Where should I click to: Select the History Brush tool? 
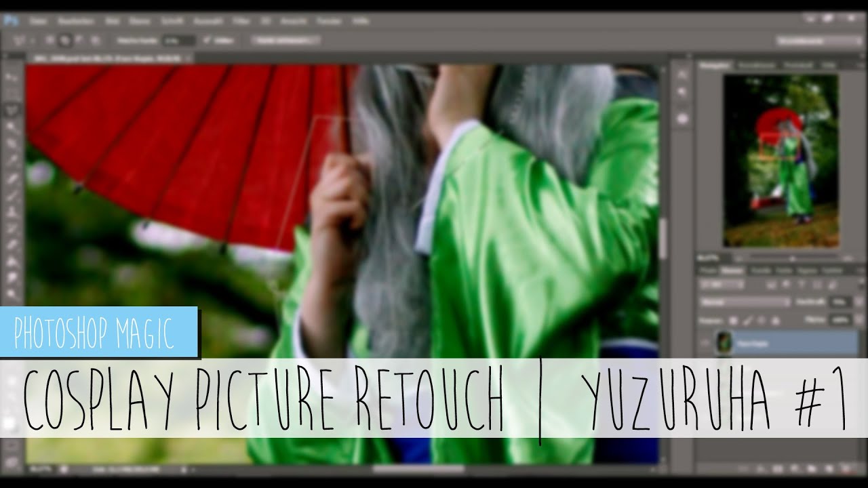click(12, 229)
